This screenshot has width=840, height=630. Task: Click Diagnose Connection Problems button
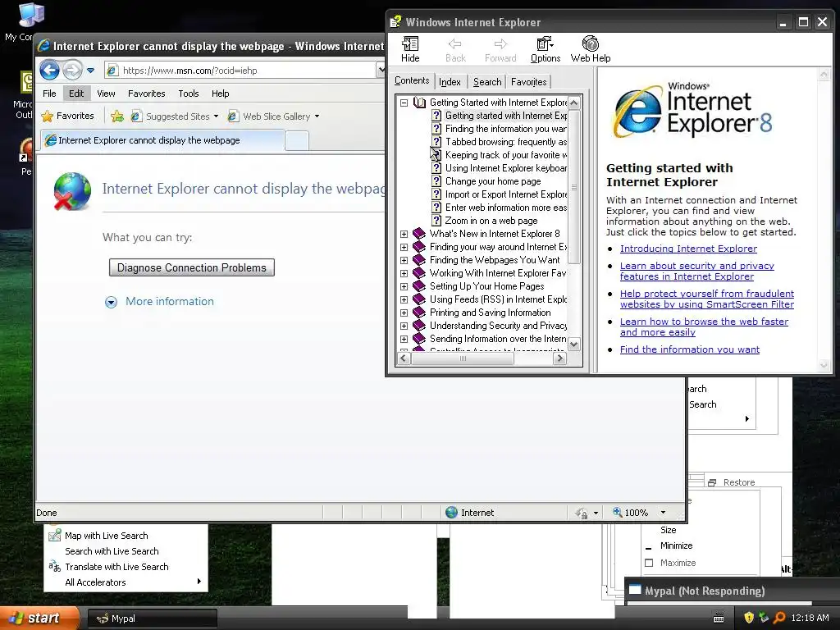click(x=192, y=267)
